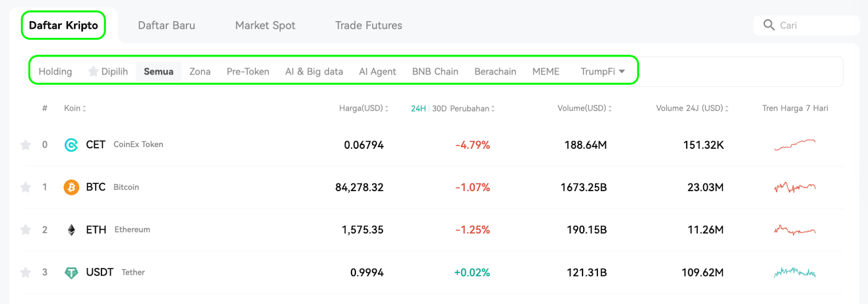868x304 pixels.
Task: Sort by Harga(USD) column arrows
Action: click(x=386, y=109)
